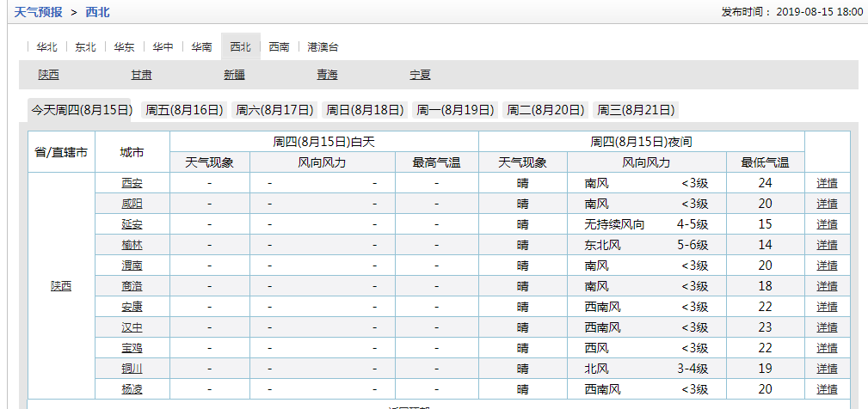Click the 周四(8月15日)白天 column header
This screenshot has width=868, height=409.
pyautogui.click(x=323, y=142)
